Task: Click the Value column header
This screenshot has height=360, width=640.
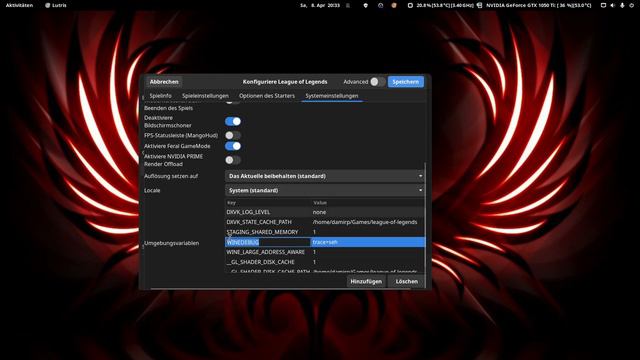Action: [x=368, y=202]
